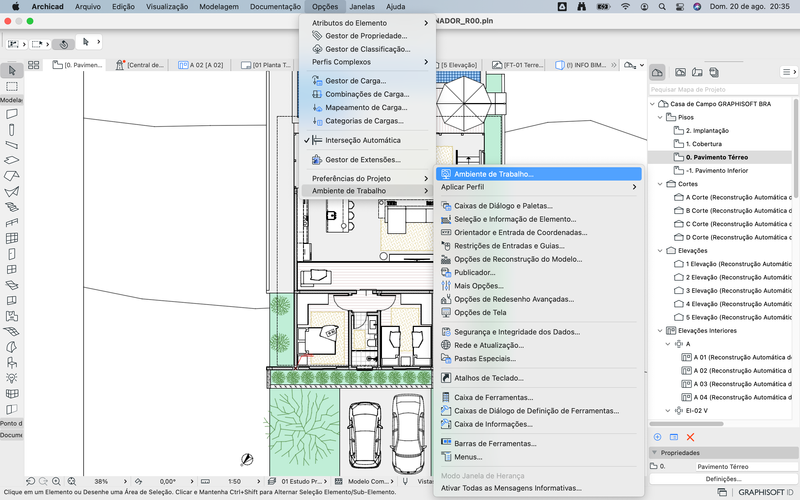Image resolution: width=800 pixels, height=500 pixels.
Task: Toggle Interseção Automática checkmark option
Action: [362, 140]
